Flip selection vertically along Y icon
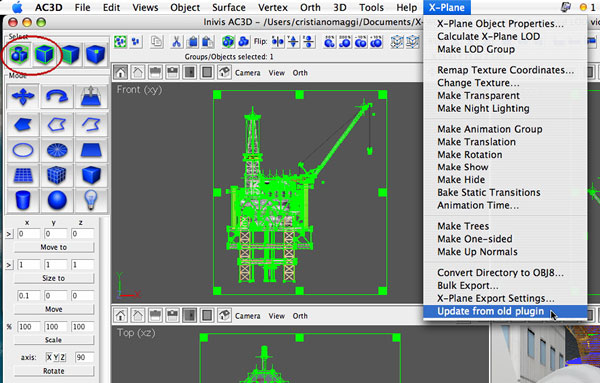The height and width of the screenshot is (383, 600). pyautogui.click(x=293, y=41)
